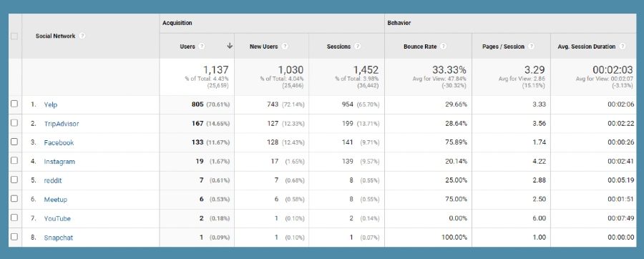Viewport: 644px width, 259px height.
Task: Click the Social Network column header
Action: click(55, 36)
